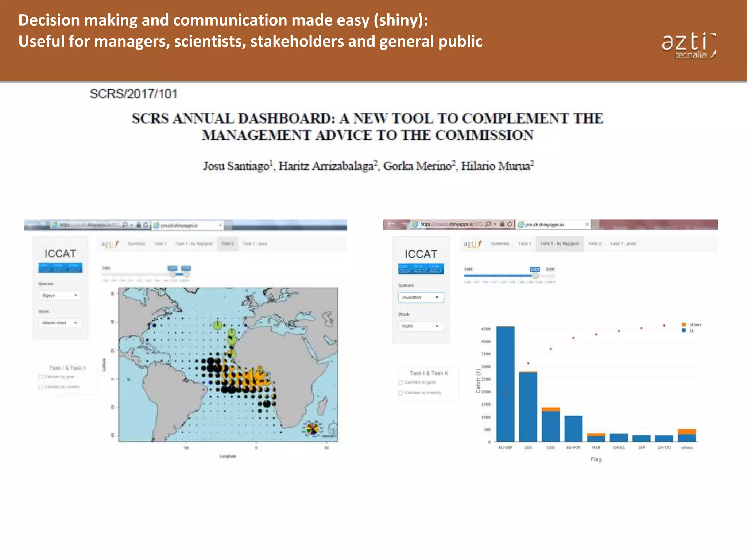Screen dimensions: 747x560
Task: Open the address bar history arrow in right browser
Action: tap(495, 224)
